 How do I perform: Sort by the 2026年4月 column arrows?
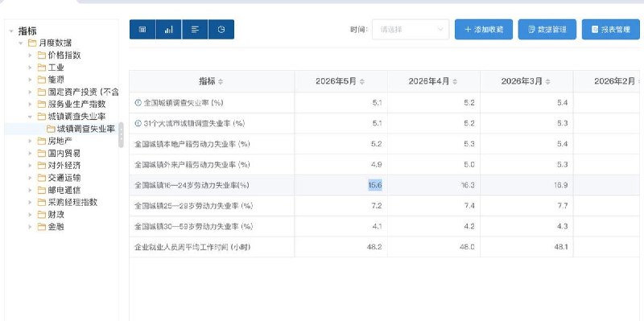point(455,82)
